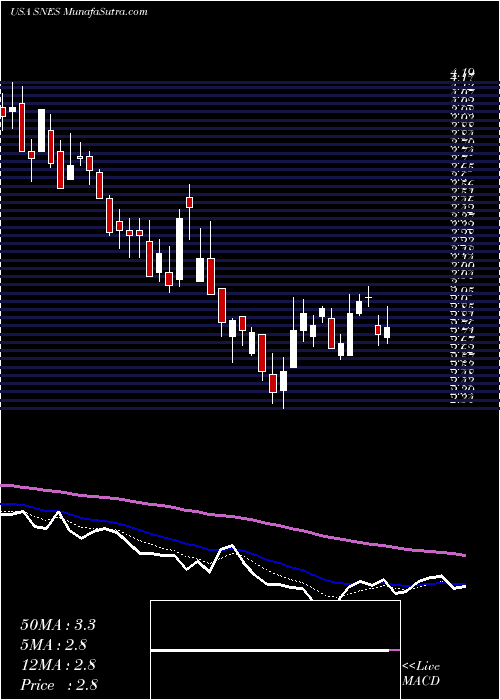This screenshot has height=700, width=500.
Task: Click the '50MA : 3.3' label
Action: (58, 625)
